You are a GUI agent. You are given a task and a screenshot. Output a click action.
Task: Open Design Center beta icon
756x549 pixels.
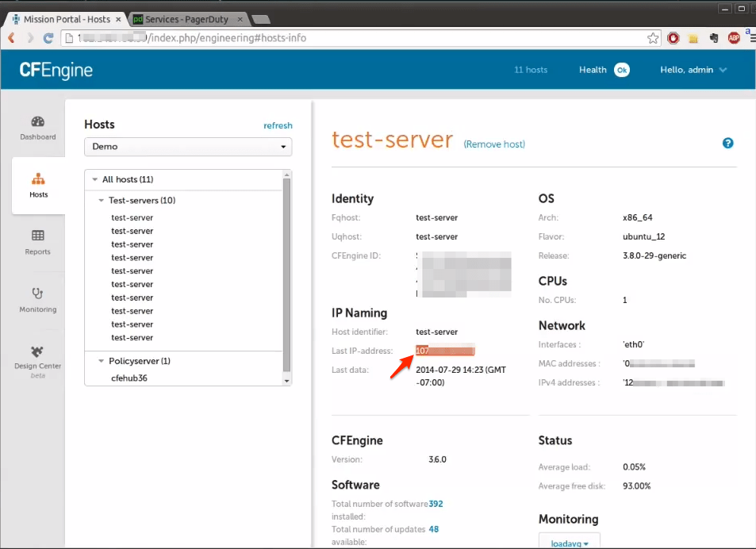[38, 351]
